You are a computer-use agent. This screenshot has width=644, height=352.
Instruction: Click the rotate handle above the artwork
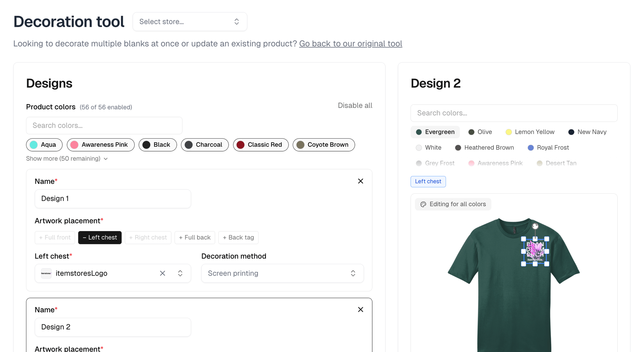click(535, 226)
